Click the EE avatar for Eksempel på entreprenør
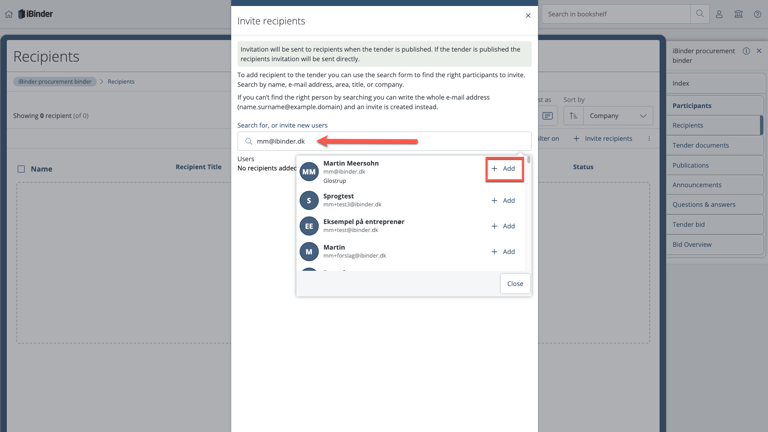The height and width of the screenshot is (432, 768). click(309, 226)
